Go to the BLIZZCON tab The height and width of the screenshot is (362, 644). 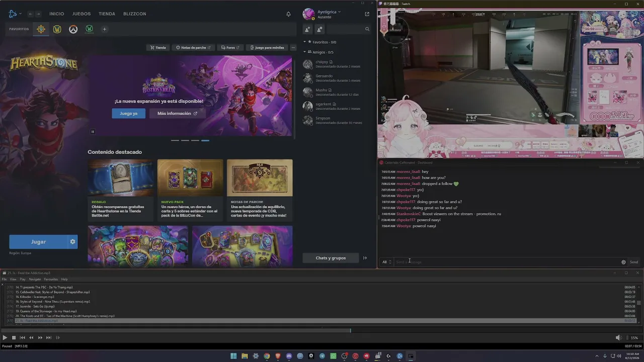pyautogui.click(x=135, y=14)
